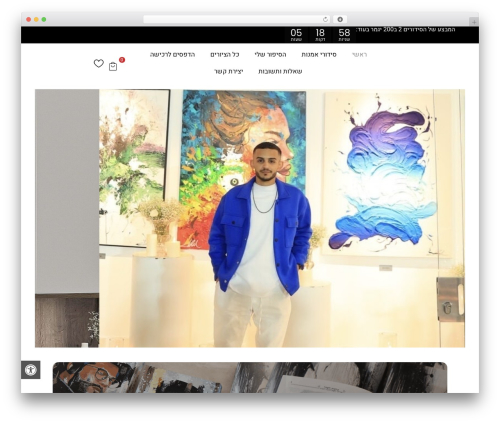Viewport: 500px width, 423px height.
Task: Open the shopping bag cart icon
Action: click(113, 67)
